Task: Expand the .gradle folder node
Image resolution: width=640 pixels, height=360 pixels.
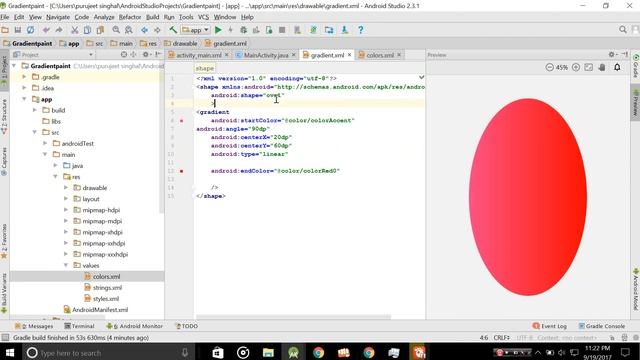Action: tap(24, 77)
